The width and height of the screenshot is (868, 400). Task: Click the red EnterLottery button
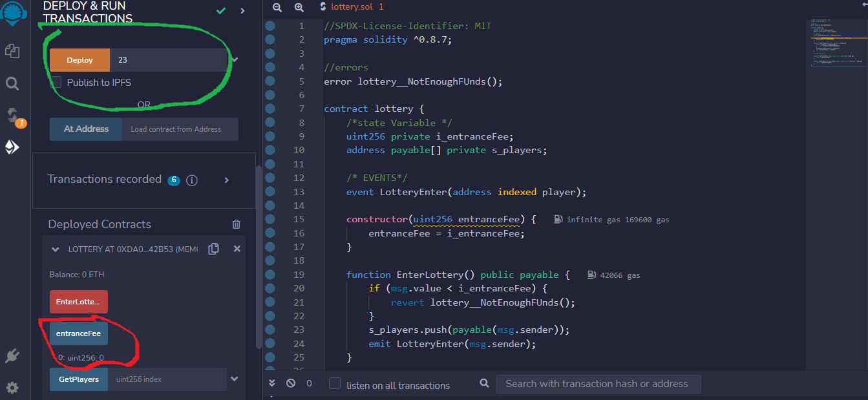click(x=79, y=302)
